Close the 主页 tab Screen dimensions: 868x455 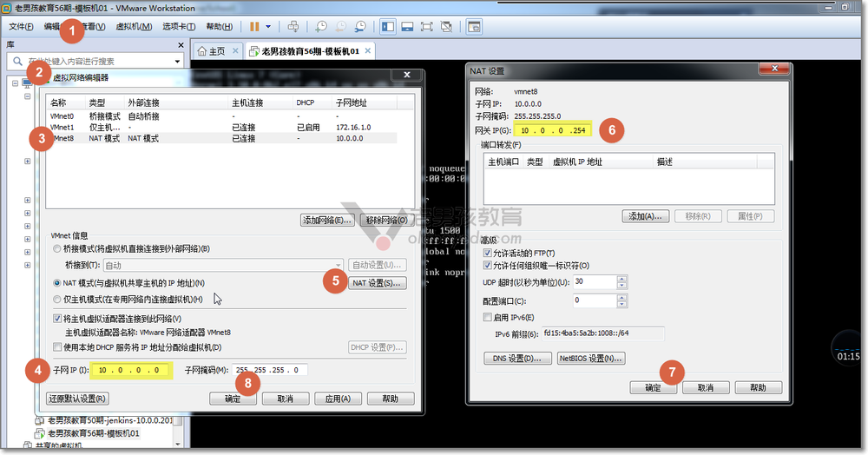click(235, 50)
